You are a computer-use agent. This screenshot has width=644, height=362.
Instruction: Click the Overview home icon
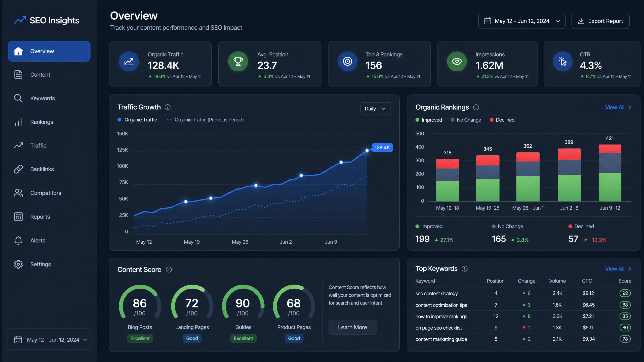18,51
